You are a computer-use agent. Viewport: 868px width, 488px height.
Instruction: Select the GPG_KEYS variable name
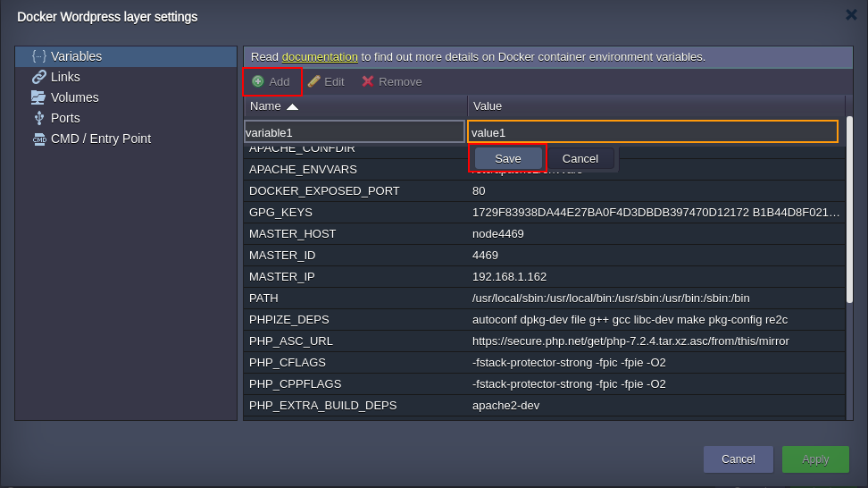coord(280,213)
